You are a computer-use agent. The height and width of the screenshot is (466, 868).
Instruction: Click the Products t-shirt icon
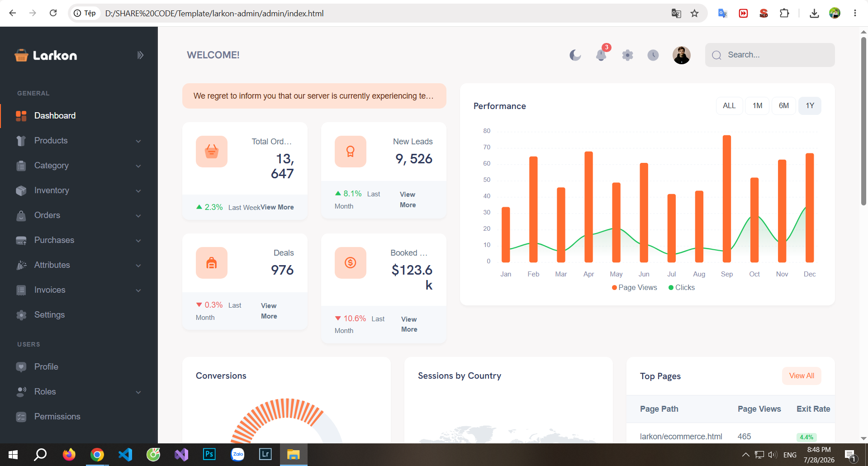pyautogui.click(x=21, y=141)
